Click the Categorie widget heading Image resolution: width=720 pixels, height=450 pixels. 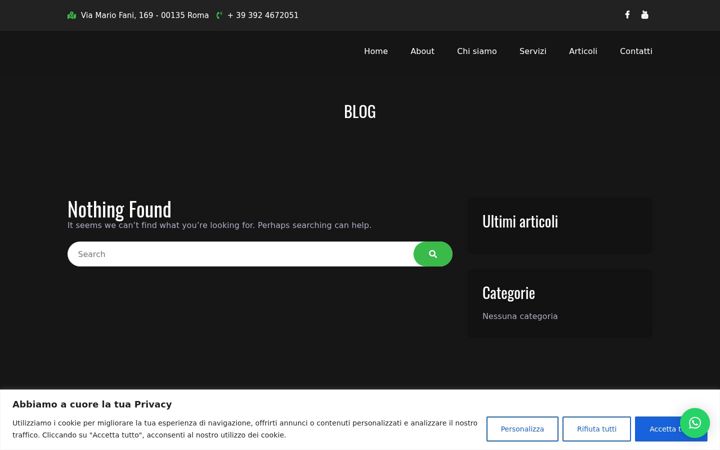(x=508, y=293)
